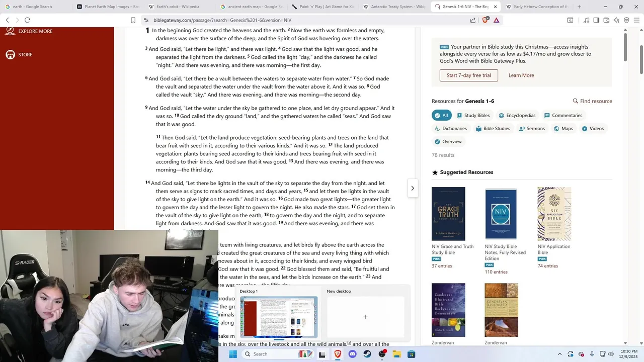Open the NIV Application Bible cover
Image resolution: width=644 pixels, height=362 pixels.
(x=554, y=214)
